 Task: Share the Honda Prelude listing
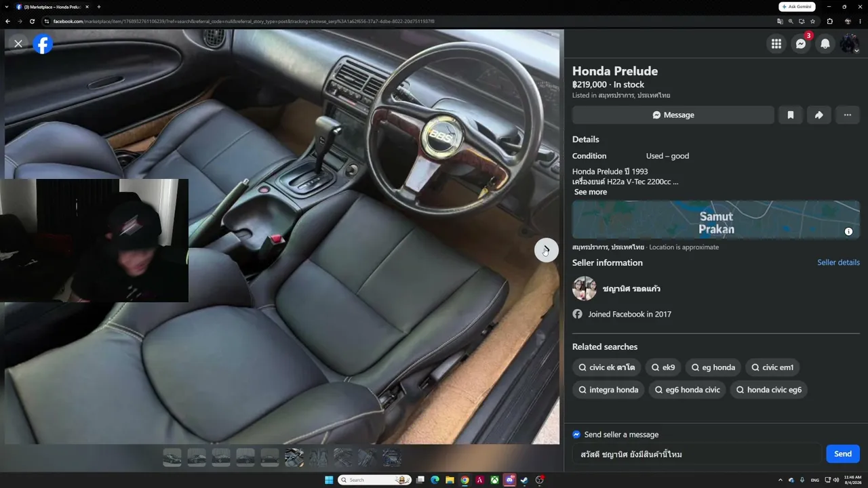818,115
